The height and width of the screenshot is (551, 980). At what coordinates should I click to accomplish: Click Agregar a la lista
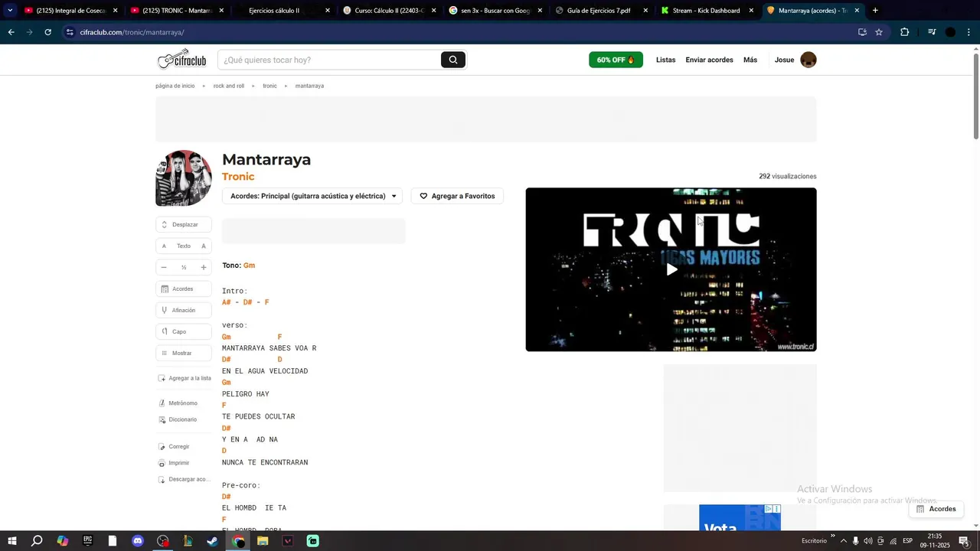click(x=185, y=378)
